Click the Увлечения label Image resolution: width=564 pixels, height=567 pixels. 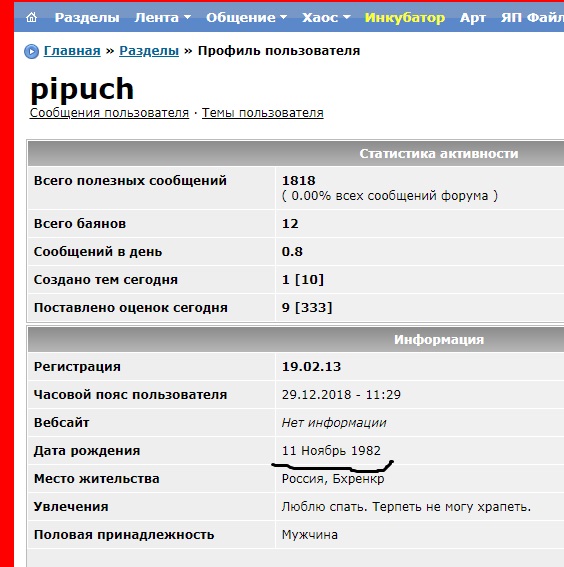[71, 507]
